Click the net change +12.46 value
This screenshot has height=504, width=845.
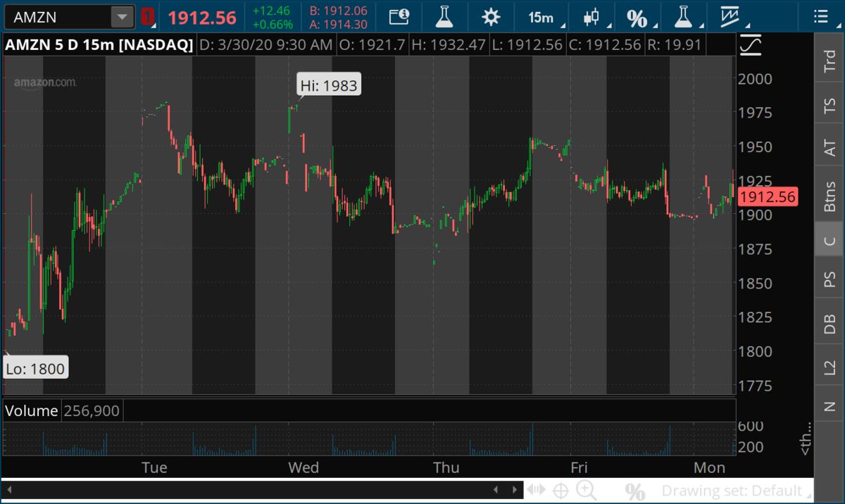coord(272,11)
